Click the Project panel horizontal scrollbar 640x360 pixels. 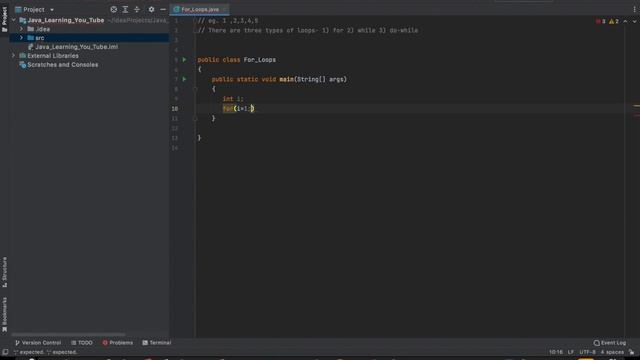pos(68,335)
